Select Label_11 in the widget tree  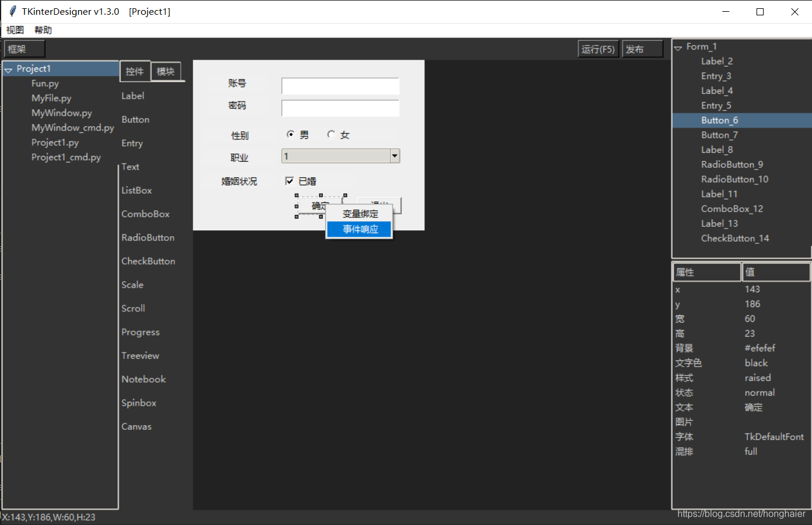[719, 194]
